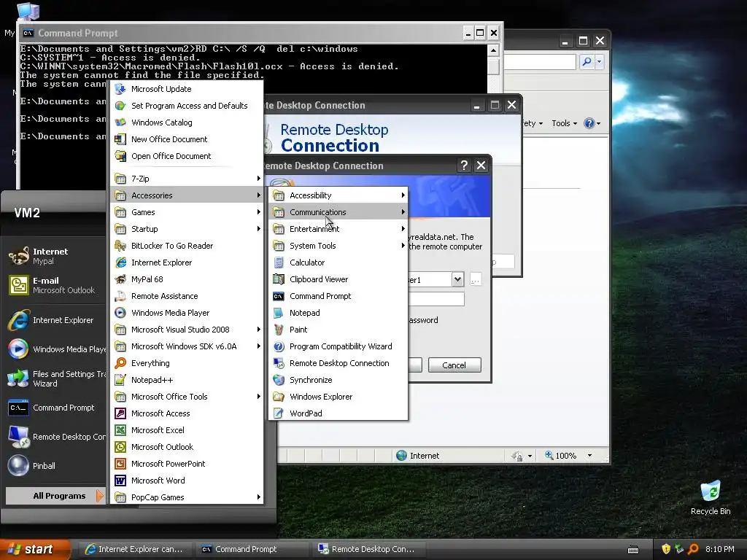
Task: Launch WordPad
Action: (338, 413)
